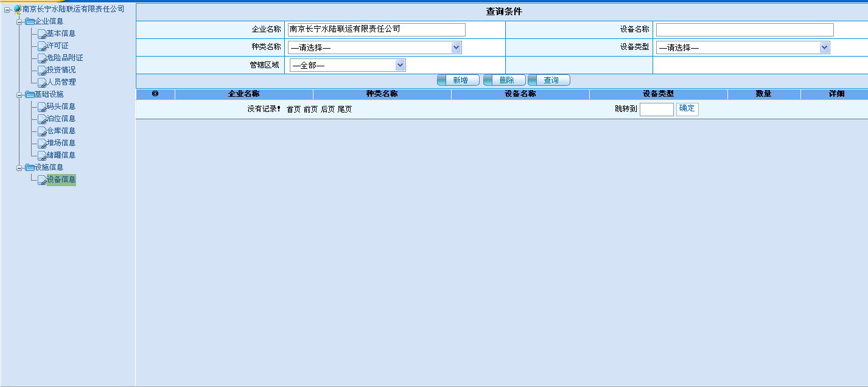Open 储罐信息 in the sidebar tree
Screen dimensions: 868x387
(x=61, y=155)
